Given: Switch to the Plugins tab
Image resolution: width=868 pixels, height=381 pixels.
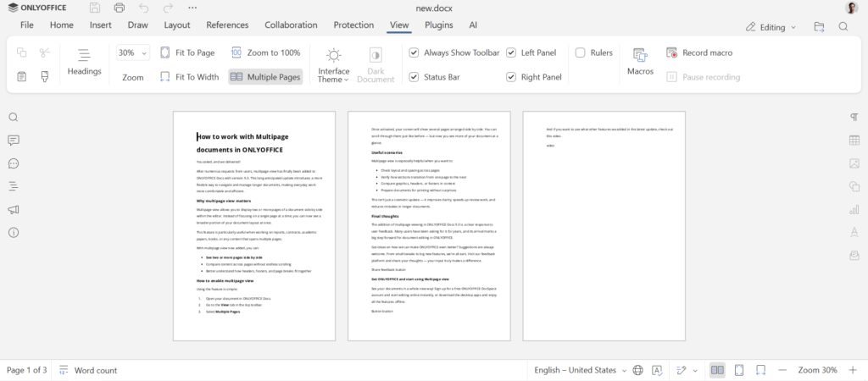Looking at the screenshot, I should pos(439,25).
